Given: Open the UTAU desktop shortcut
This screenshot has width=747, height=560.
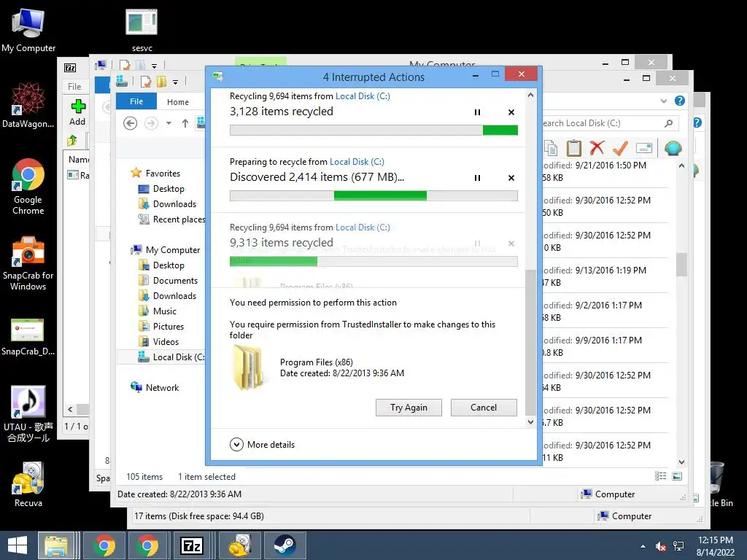Looking at the screenshot, I should coord(28,414).
